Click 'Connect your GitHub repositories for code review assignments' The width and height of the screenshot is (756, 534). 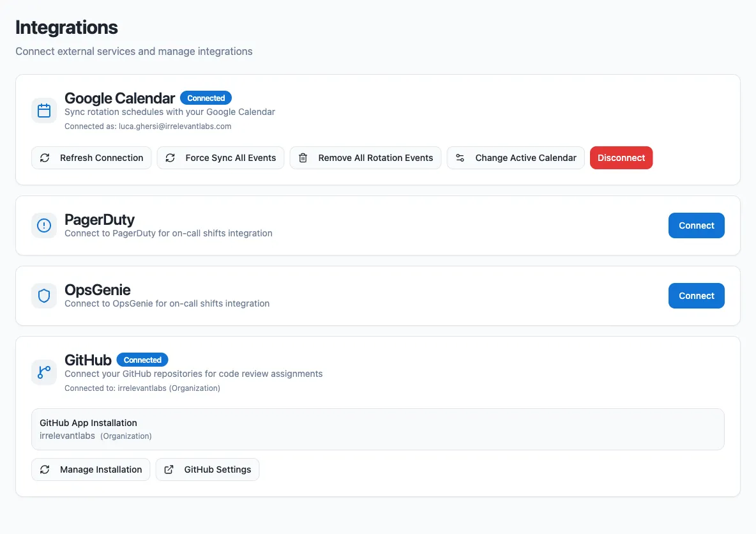tap(193, 374)
